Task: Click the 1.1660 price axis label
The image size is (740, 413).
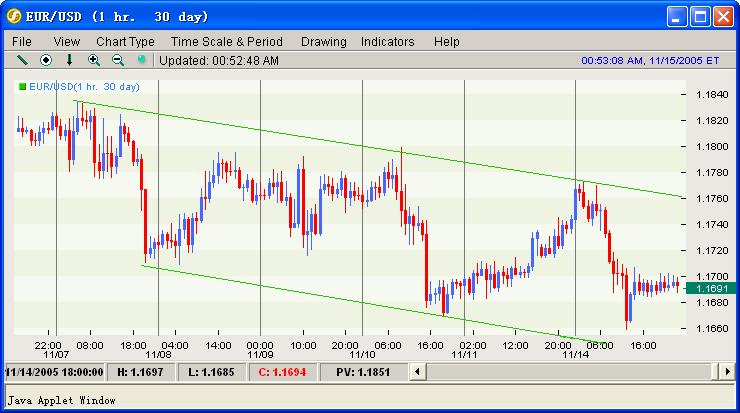Action: tap(712, 328)
